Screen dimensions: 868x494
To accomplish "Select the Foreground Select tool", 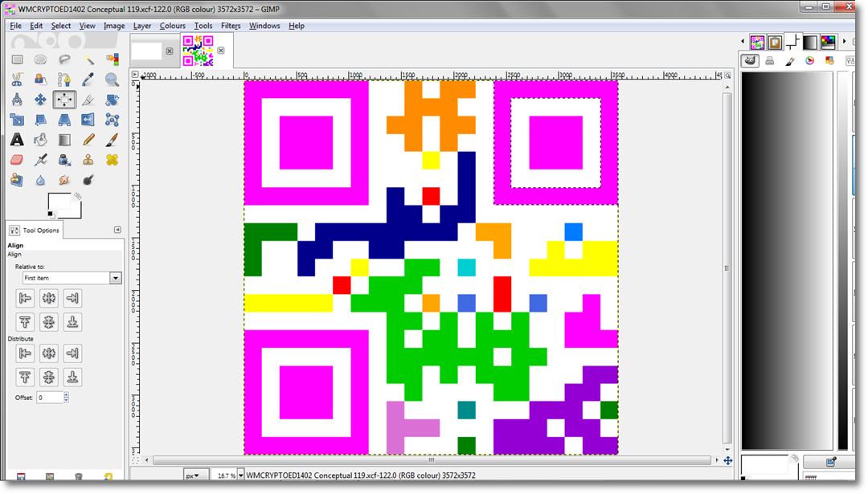I will point(40,80).
